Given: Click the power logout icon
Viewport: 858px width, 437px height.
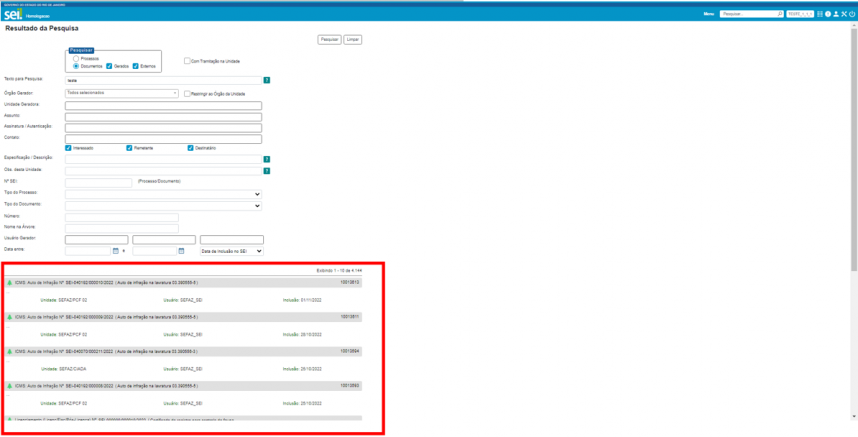Looking at the screenshot, I should click(851, 15).
